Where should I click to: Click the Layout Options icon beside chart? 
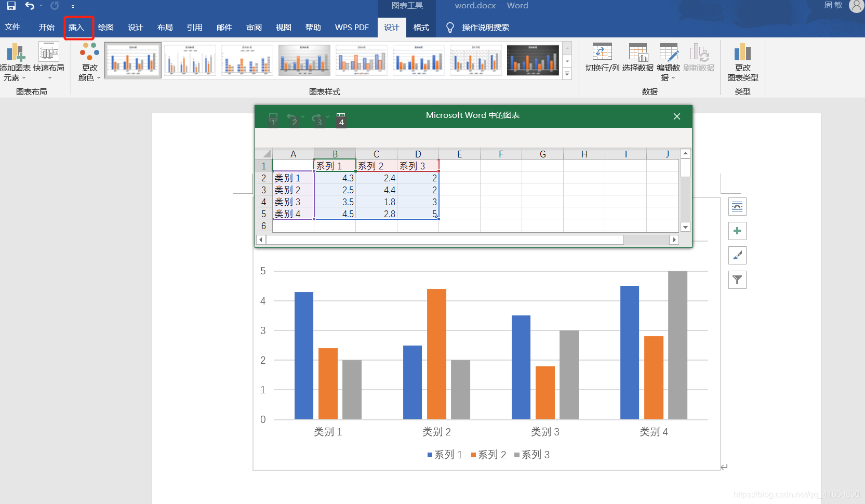(737, 207)
